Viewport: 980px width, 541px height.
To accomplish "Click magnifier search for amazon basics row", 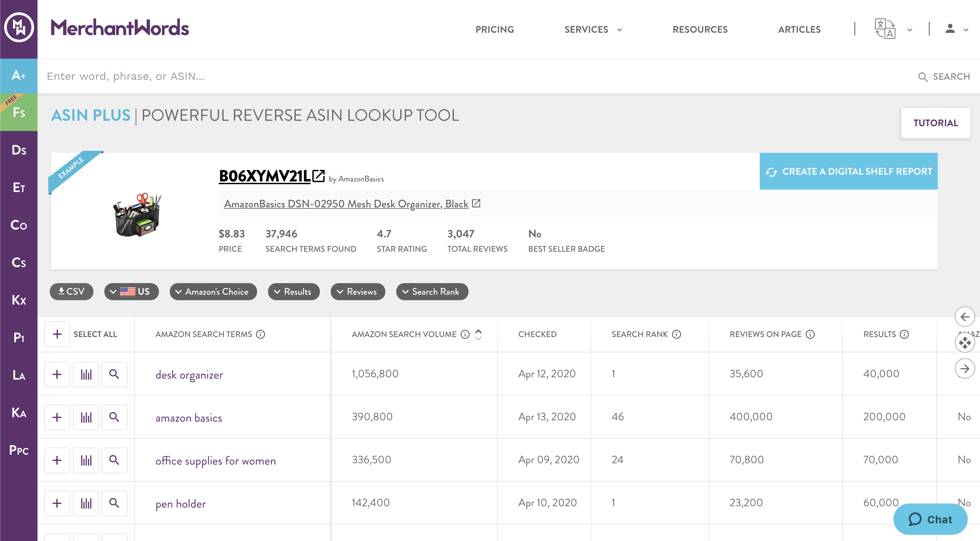I will [x=115, y=418].
